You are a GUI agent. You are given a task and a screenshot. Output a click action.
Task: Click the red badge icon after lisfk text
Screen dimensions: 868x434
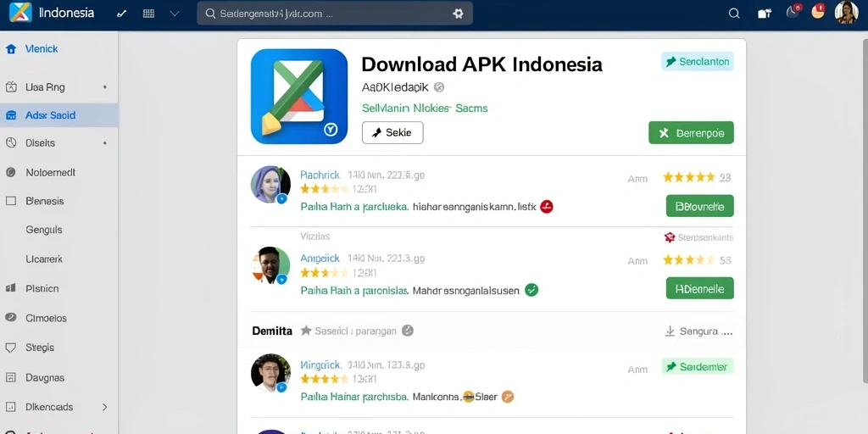547,207
